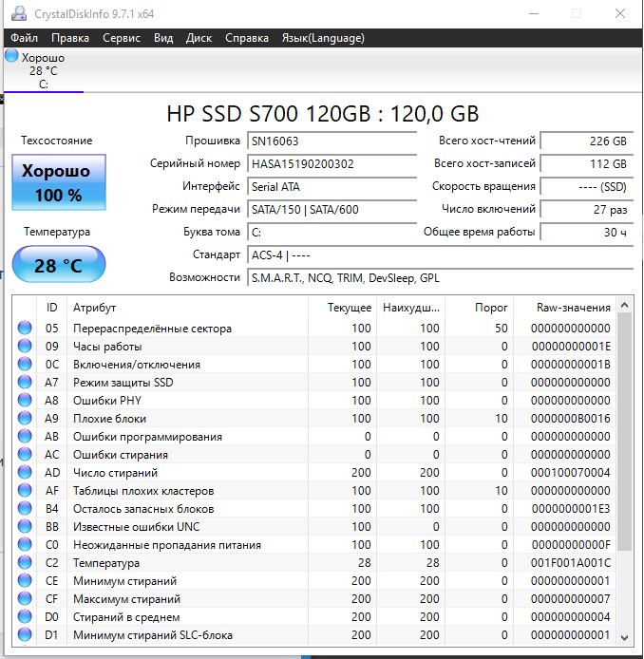Click status orb for AB Ошибки программирования
This screenshot has height=659, width=644.
click(x=25, y=436)
